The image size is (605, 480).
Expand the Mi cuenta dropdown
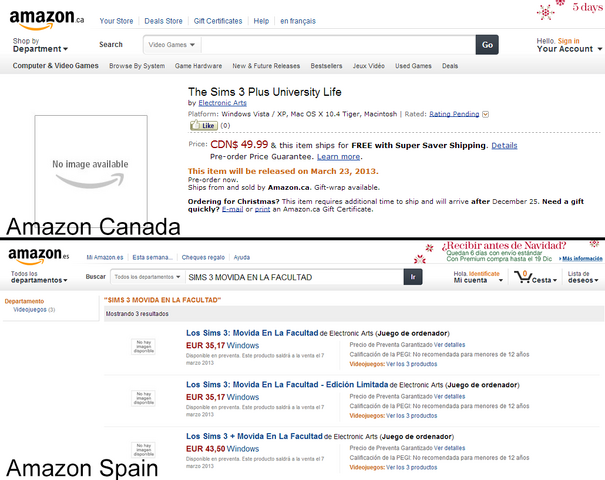478,281
